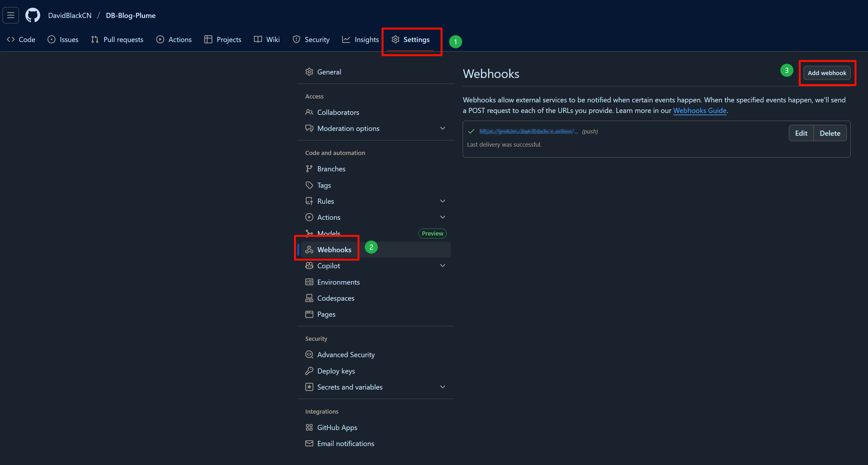Open the Insights tab

click(360, 39)
